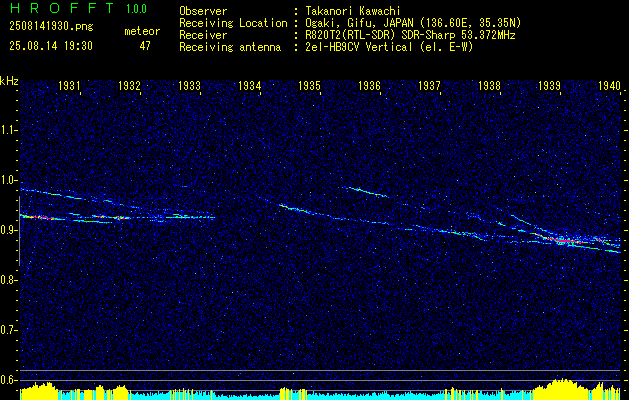The width and height of the screenshot is (629, 400).
Task: Click the yellow signal peak near 1939
Action: (x=562, y=388)
